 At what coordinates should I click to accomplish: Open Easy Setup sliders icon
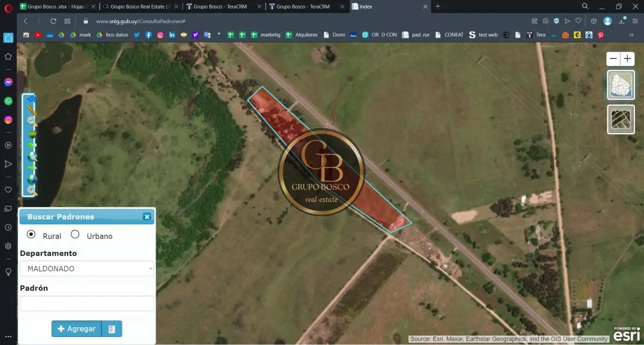[635, 21]
